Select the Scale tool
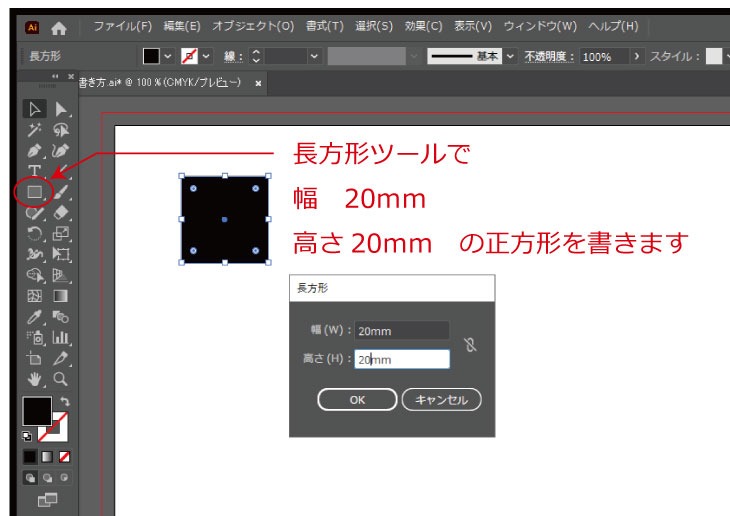 (x=61, y=233)
